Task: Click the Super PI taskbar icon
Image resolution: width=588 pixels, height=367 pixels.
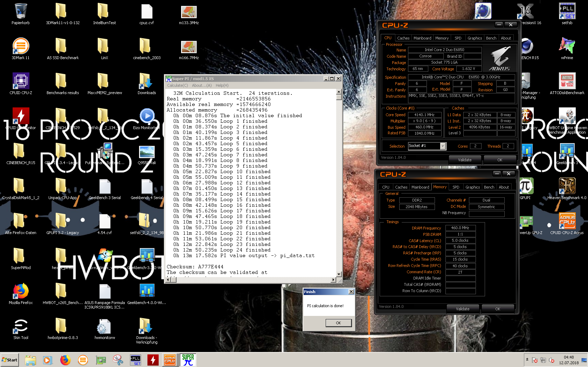Action: tap(188, 360)
